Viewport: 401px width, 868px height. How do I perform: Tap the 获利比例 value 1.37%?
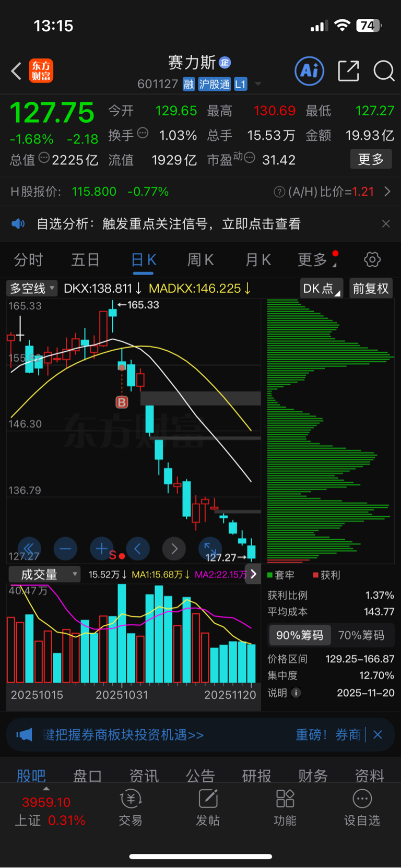click(380, 595)
